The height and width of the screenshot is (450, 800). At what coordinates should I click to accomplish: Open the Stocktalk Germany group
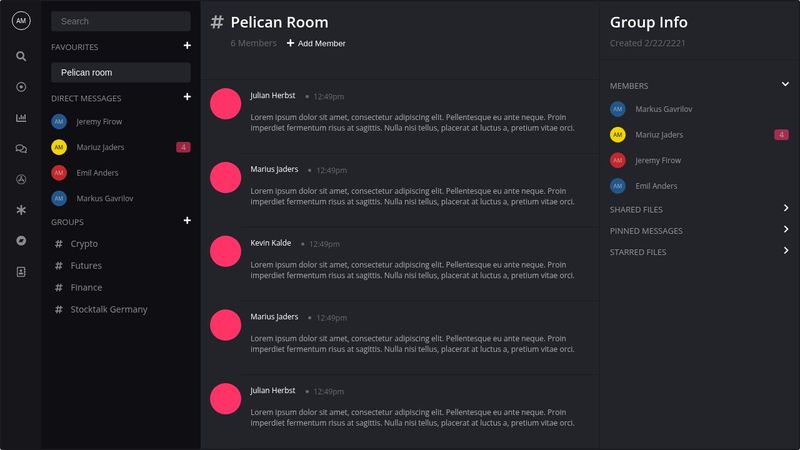[x=108, y=310]
